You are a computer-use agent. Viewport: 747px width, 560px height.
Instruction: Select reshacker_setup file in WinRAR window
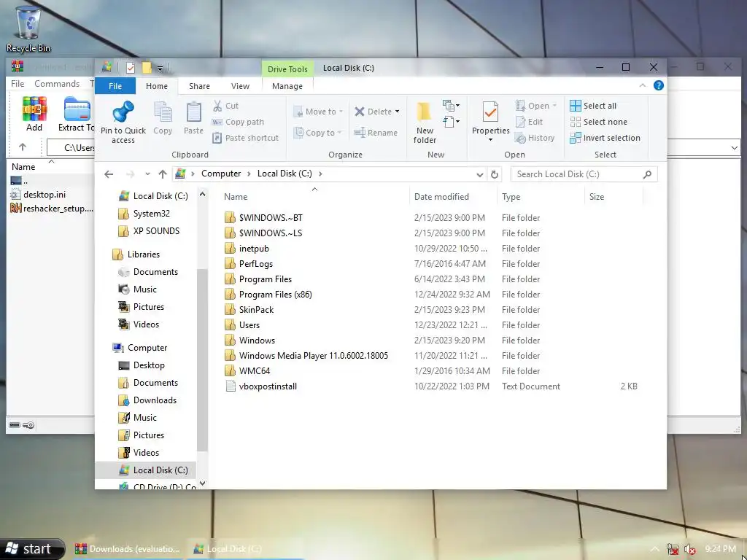coord(52,209)
